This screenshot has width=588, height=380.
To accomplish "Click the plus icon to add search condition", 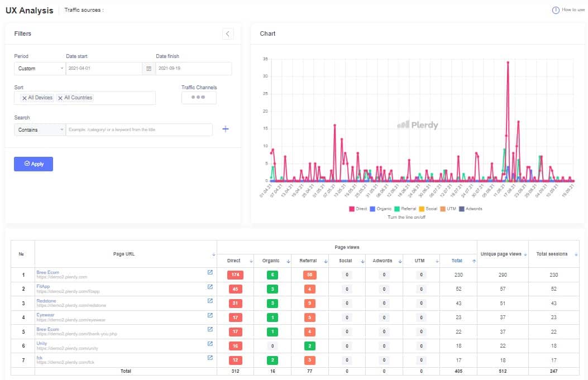I will (x=226, y=129).
